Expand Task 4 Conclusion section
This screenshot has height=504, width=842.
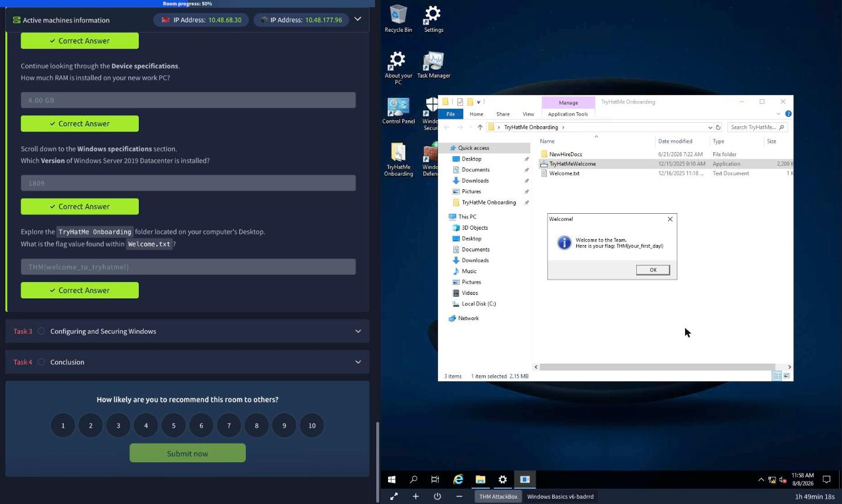(x=187, y=362)
